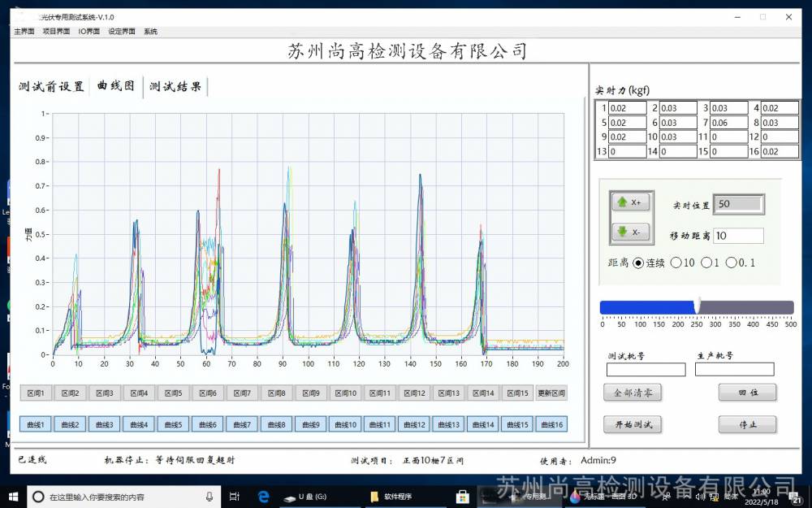Viewport: 812px width, 508px height.
Task: Click the force channel 16 value field
Action: click(x=780, y=151)
